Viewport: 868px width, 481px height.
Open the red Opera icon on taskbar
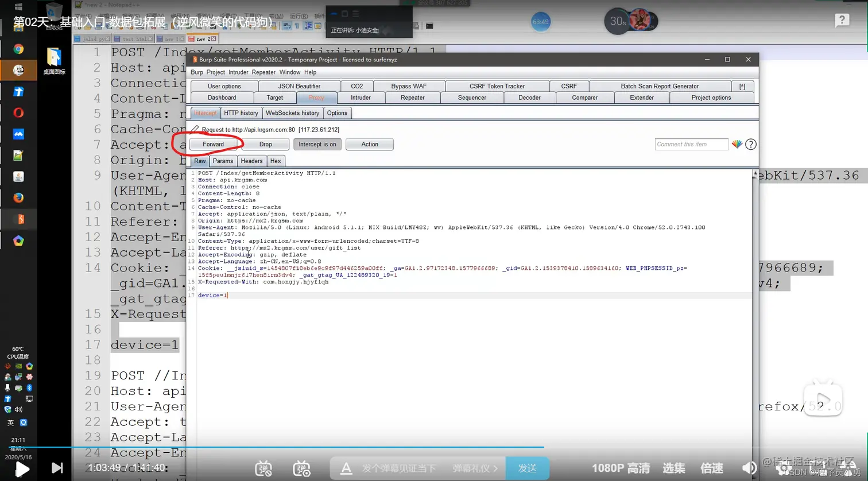pos(18,113)
